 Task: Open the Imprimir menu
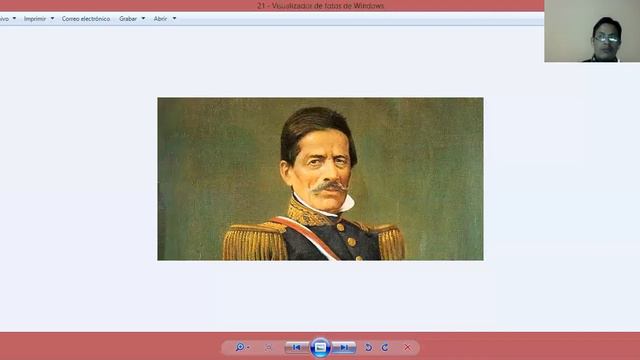click(35, 19)
